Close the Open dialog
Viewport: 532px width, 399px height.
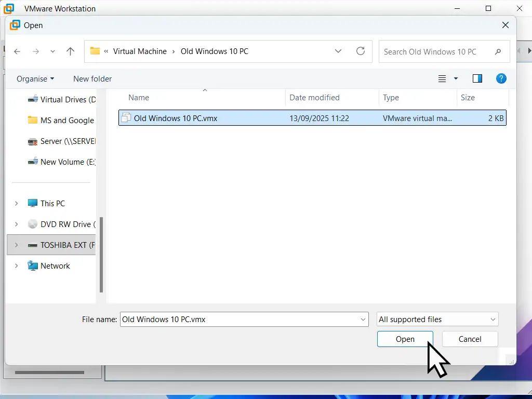505,25
